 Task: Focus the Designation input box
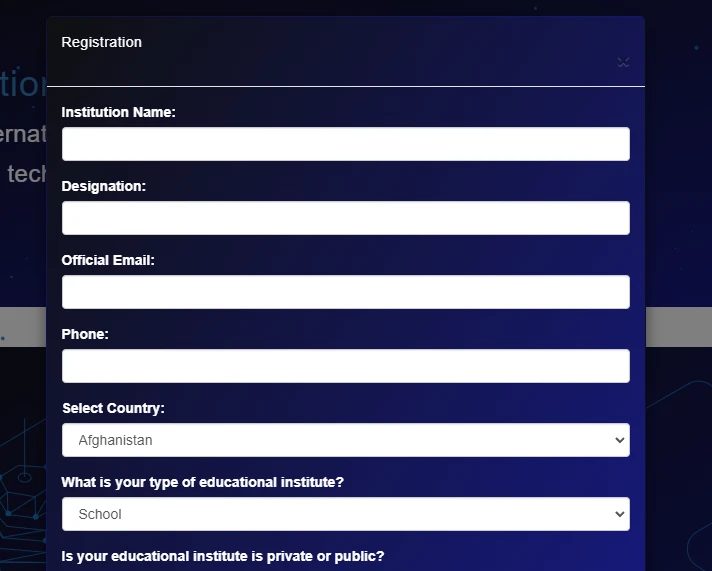[345, 218]
